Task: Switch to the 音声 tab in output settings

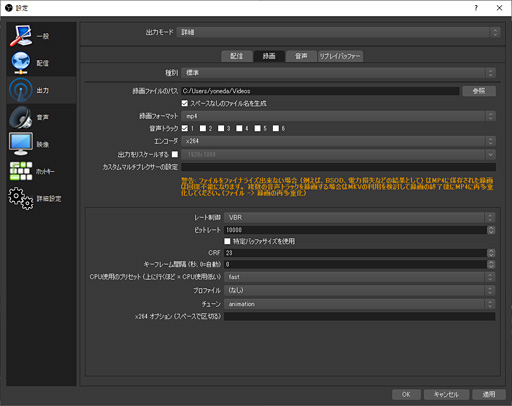Action: point(301,56)
